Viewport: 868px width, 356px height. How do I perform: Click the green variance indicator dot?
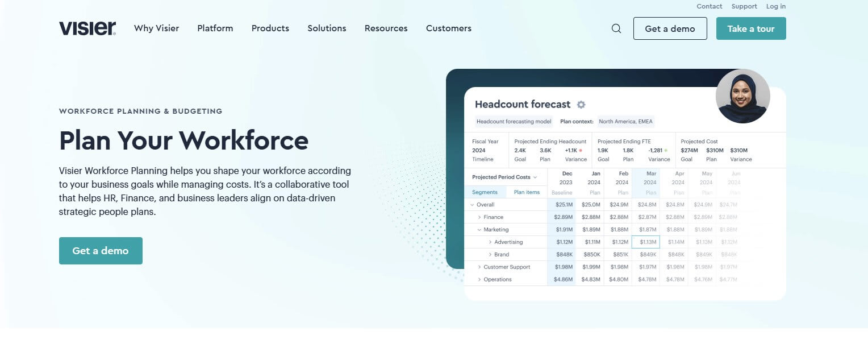[x=665, y=151]
